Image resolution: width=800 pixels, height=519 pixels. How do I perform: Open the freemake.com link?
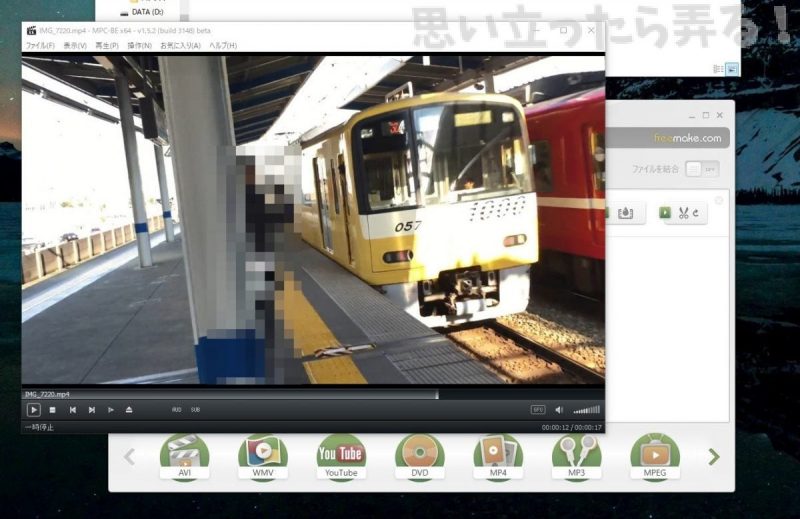point(687,138)
